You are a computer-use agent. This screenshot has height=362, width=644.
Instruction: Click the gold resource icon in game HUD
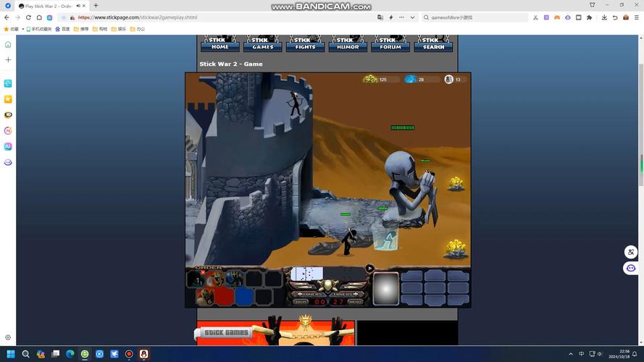tap(370, 79)
